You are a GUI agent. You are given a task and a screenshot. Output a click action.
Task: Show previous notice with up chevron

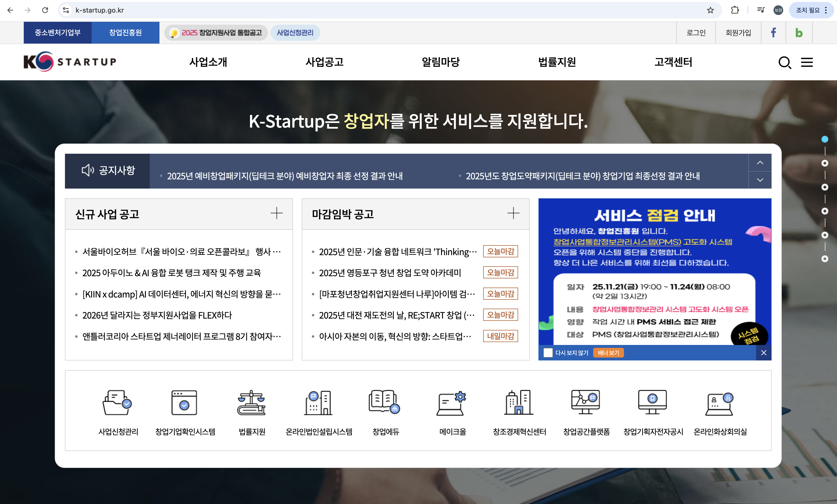[x=760, y=163]
